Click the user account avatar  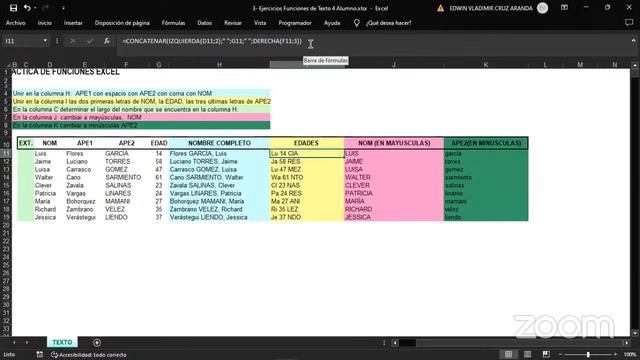click(542, 8)
